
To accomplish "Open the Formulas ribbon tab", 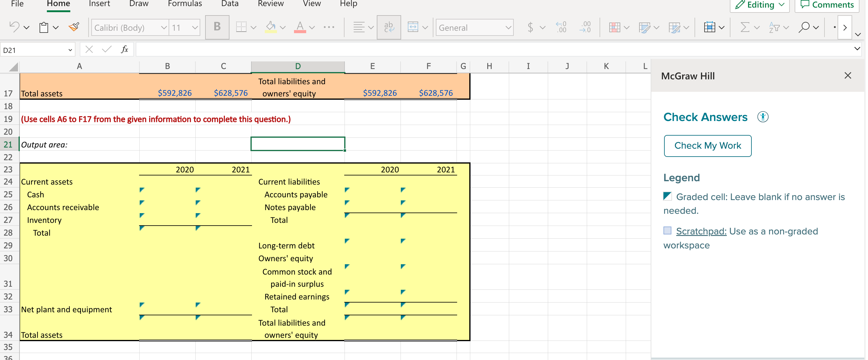I will coord(185,4).
